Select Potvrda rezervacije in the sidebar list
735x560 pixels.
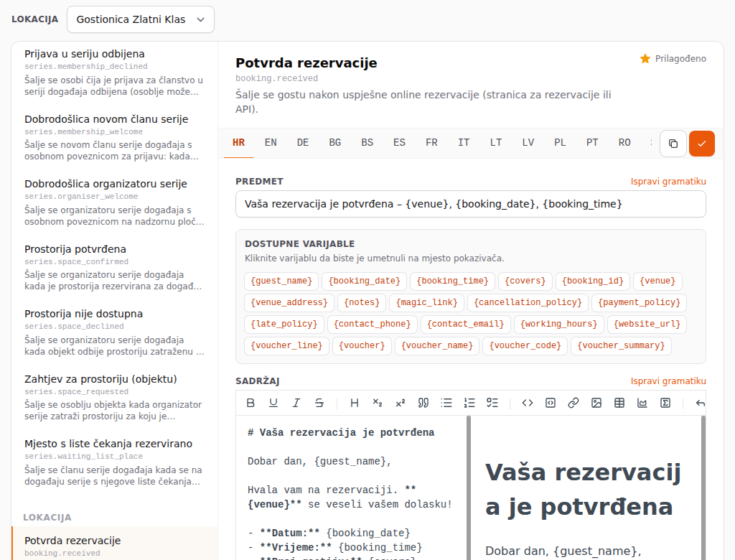tap(114, 544)
